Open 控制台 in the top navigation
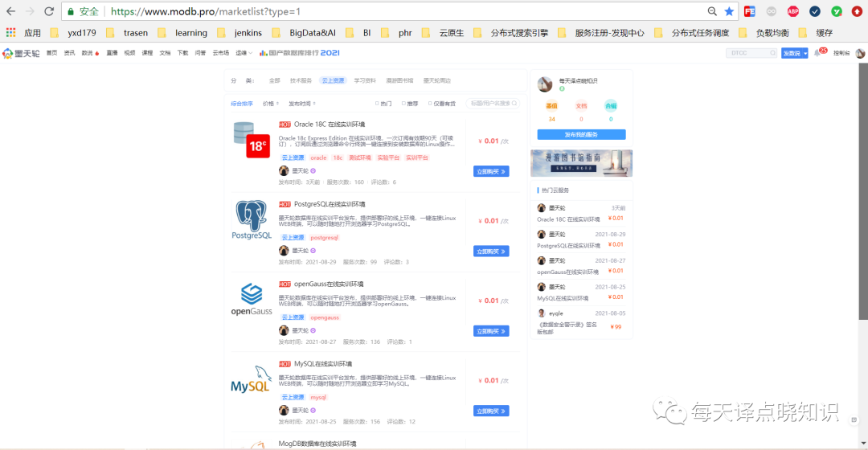The width and height of the screenshot is (868, 450). (x=841, y=53)
